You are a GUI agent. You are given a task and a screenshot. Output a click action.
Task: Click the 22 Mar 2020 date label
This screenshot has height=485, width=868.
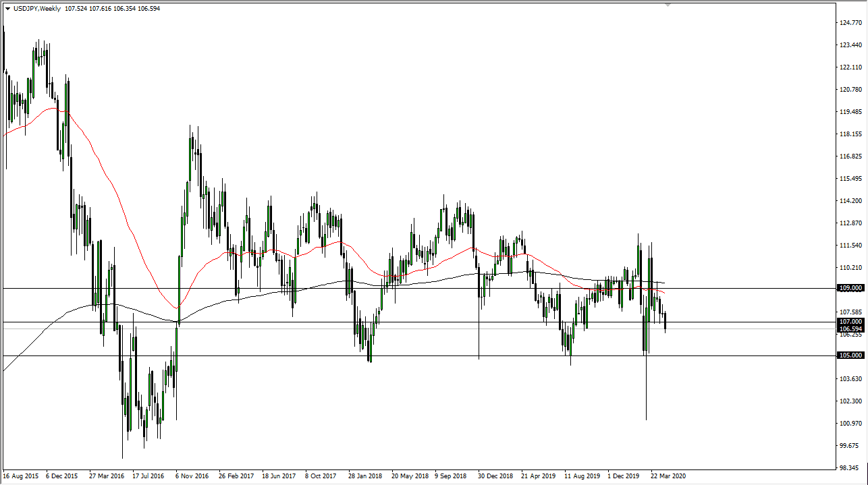[668, 476]
